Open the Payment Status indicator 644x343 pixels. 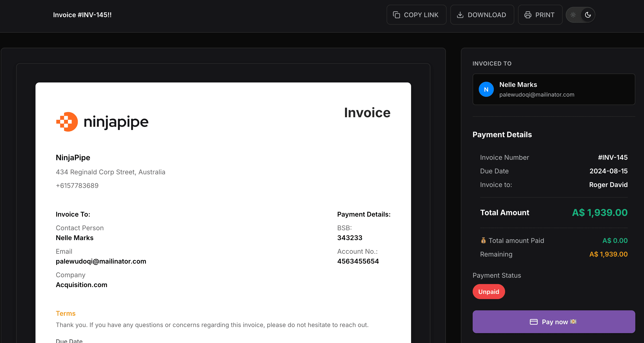click(x=497, y=275)
